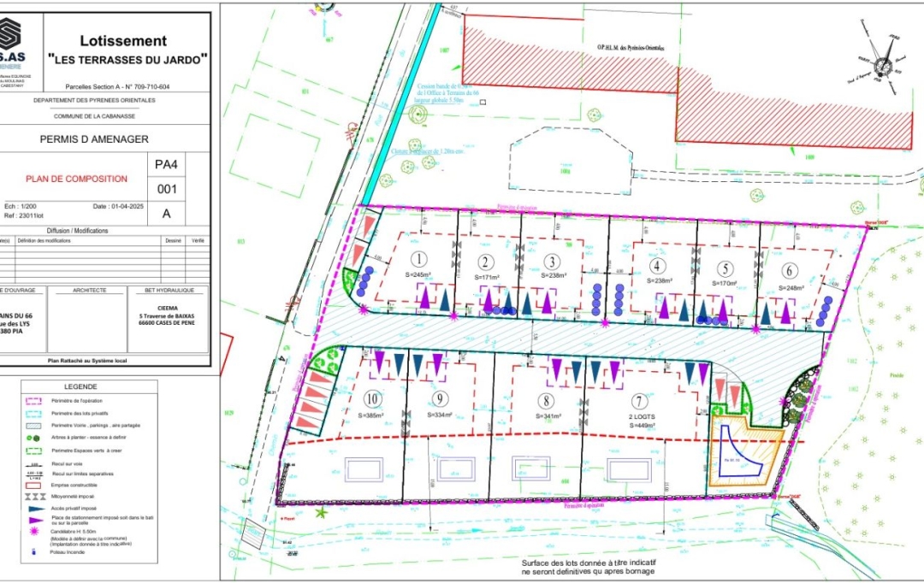Click the 'Recul sur limites séparatives' legend text
This screenshot has width=924, height=583.
[83, 474]
